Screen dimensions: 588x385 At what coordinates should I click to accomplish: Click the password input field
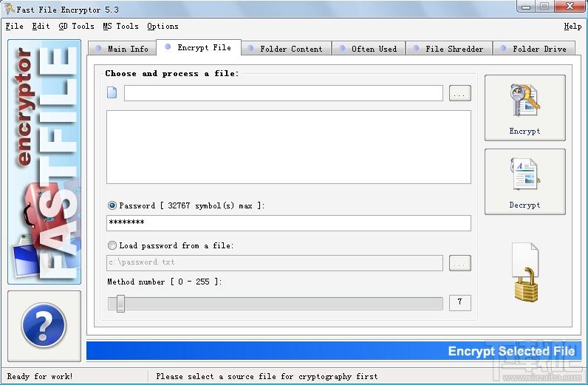click(x=288, y=223)
